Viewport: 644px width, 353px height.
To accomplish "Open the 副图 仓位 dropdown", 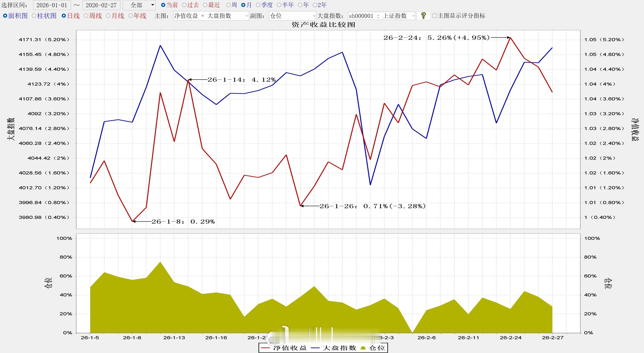I will (x=292, y=16).
